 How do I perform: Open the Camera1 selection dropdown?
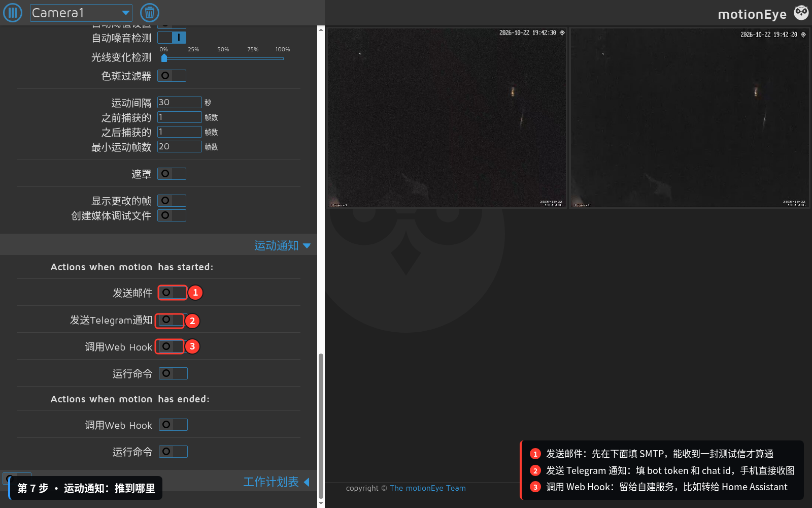coord(81,13)
